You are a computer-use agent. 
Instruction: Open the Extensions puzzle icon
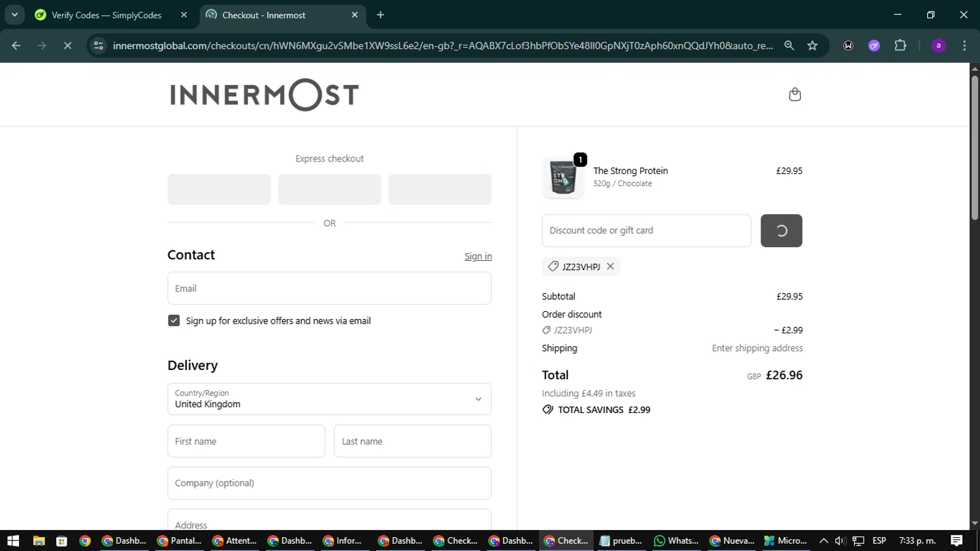click(x=900, y=46)
